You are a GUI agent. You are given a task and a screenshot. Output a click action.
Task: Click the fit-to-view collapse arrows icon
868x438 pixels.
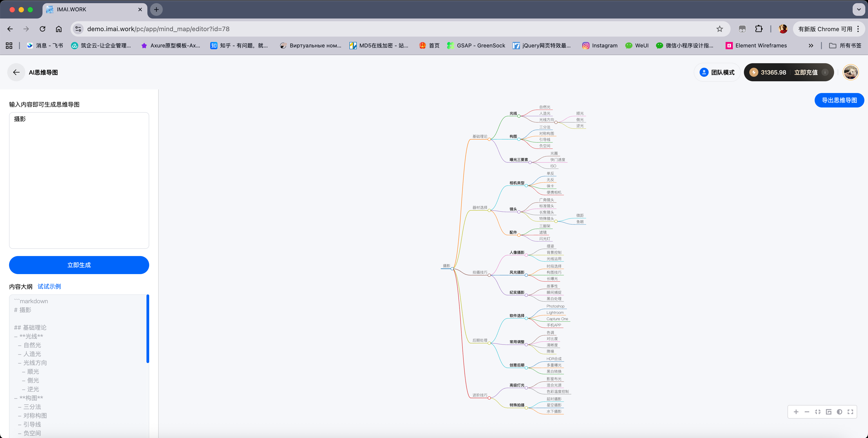pos(817,412)
